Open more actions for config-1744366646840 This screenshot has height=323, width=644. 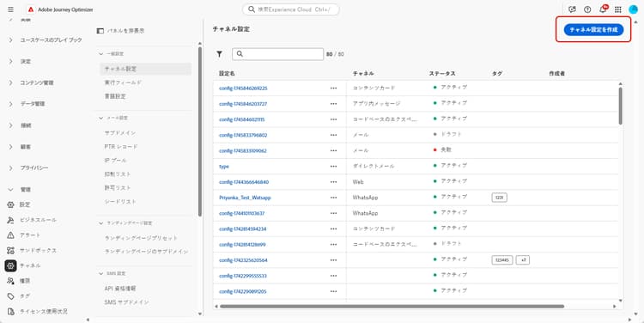pyautogui.click(x=333, y=182)
